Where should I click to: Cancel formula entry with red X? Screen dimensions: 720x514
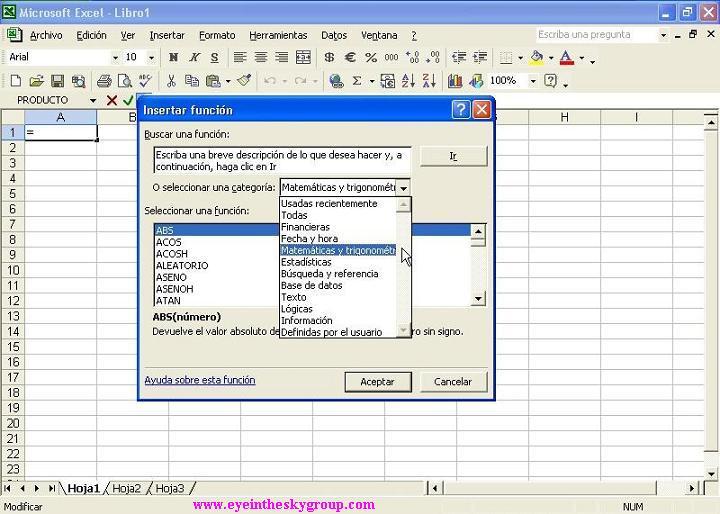pyautogui.click(x=112, y=100)
